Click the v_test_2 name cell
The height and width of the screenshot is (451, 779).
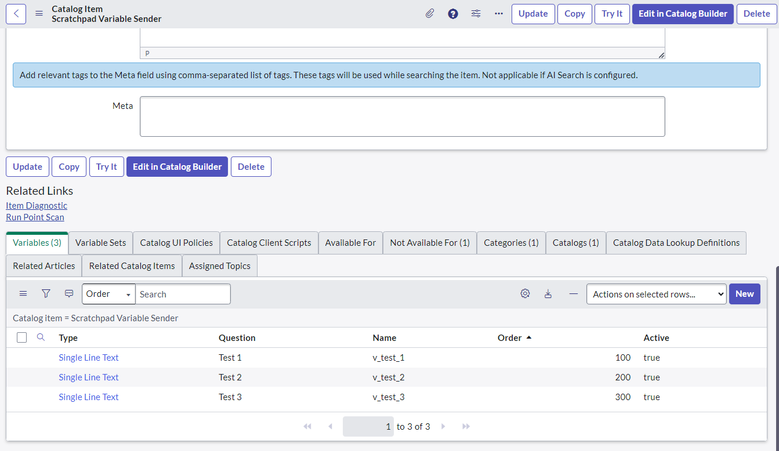(x=389, y=377)
